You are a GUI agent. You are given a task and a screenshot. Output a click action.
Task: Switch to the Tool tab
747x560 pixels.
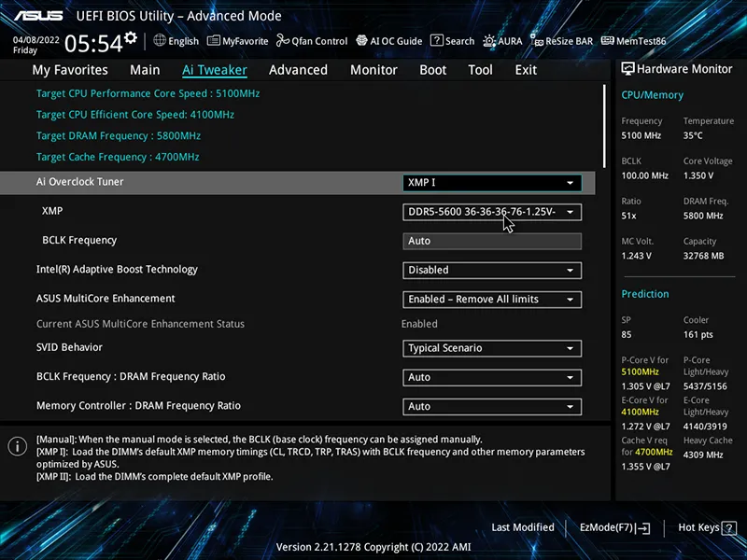click(480, 70)
